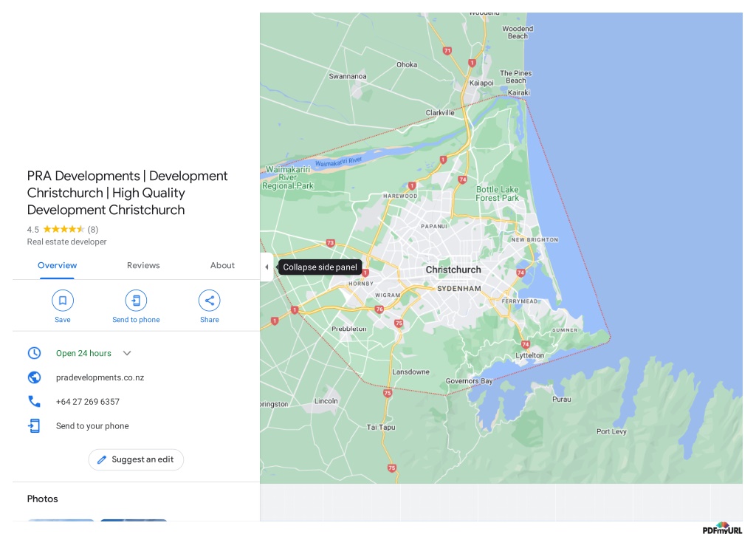Image resolution: width=756 pixels, height=534 pixels.
Task: Click the Photos section heading
Action: click(42, 499)
